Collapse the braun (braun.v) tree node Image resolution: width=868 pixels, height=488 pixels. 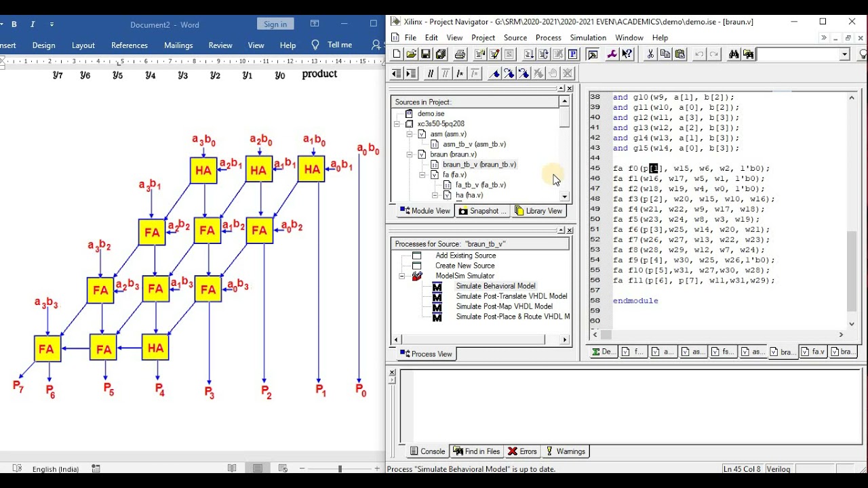(x=410, y=155)
